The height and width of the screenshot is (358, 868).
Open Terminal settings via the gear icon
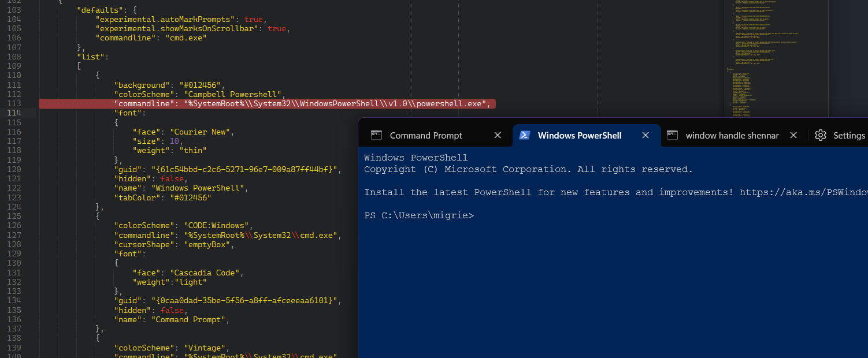pyautogui.click(x=821, y=135)
